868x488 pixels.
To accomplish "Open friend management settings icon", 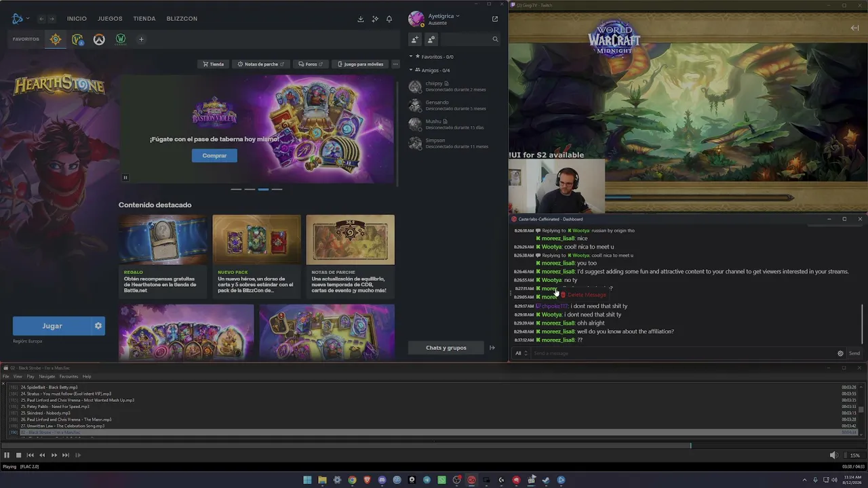I will [431, 39].
